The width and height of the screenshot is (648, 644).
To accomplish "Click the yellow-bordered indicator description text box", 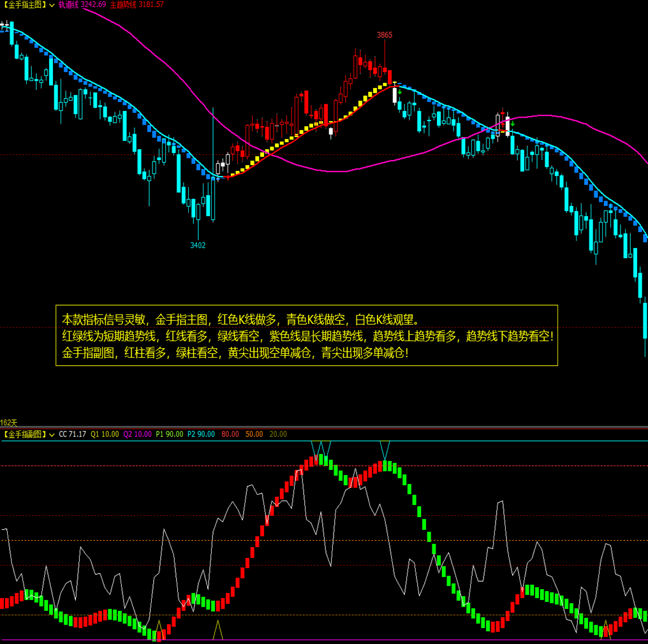I will tap(307, 335).
